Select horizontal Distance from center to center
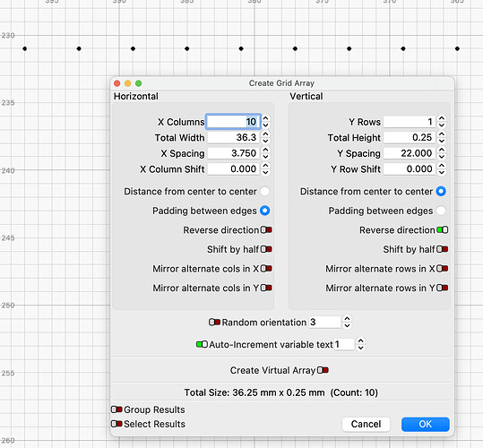The height and width of the screenshot is (448, 483). (264, 191)
